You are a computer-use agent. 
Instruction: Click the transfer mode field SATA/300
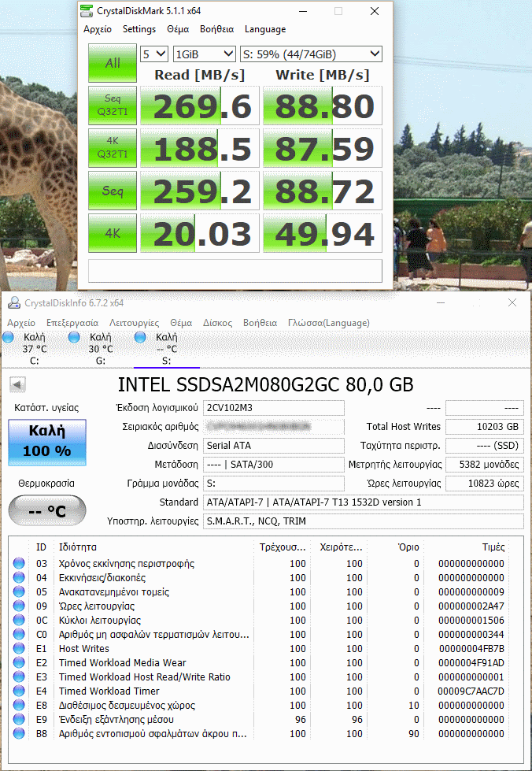(x=274, y=464)
